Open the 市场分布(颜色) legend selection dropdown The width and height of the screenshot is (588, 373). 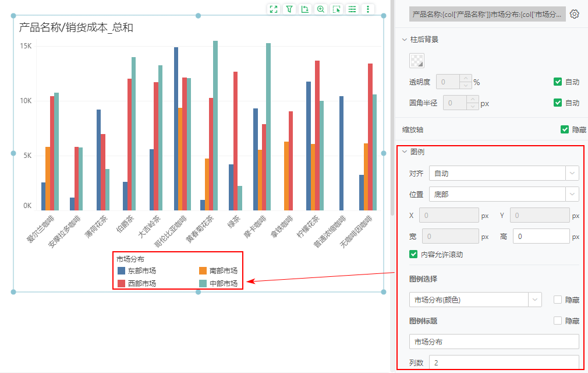[x=475, y=300]
